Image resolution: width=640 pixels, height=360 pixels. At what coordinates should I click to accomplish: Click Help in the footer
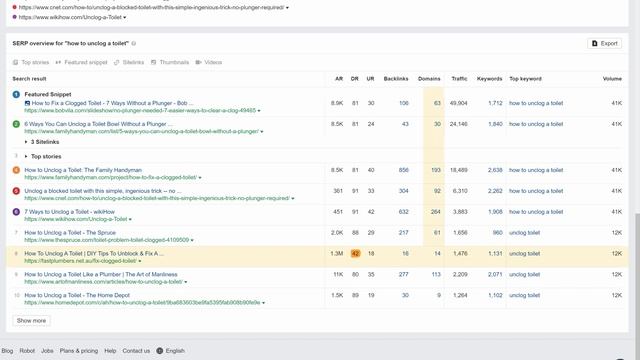click(x=110, y=351)
